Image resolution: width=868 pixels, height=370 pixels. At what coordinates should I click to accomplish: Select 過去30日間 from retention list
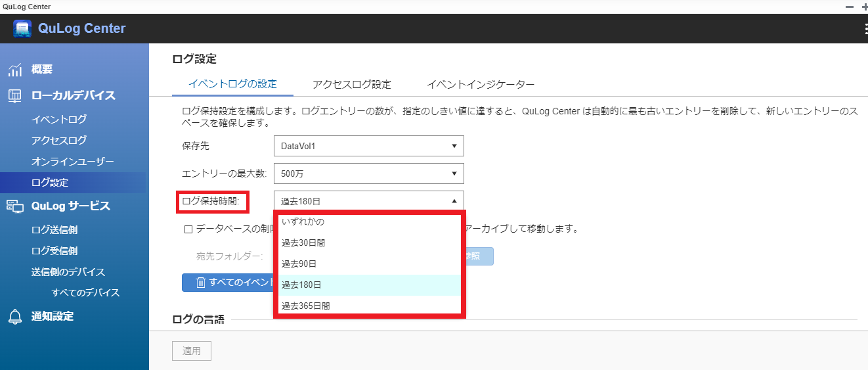(369, 243)
